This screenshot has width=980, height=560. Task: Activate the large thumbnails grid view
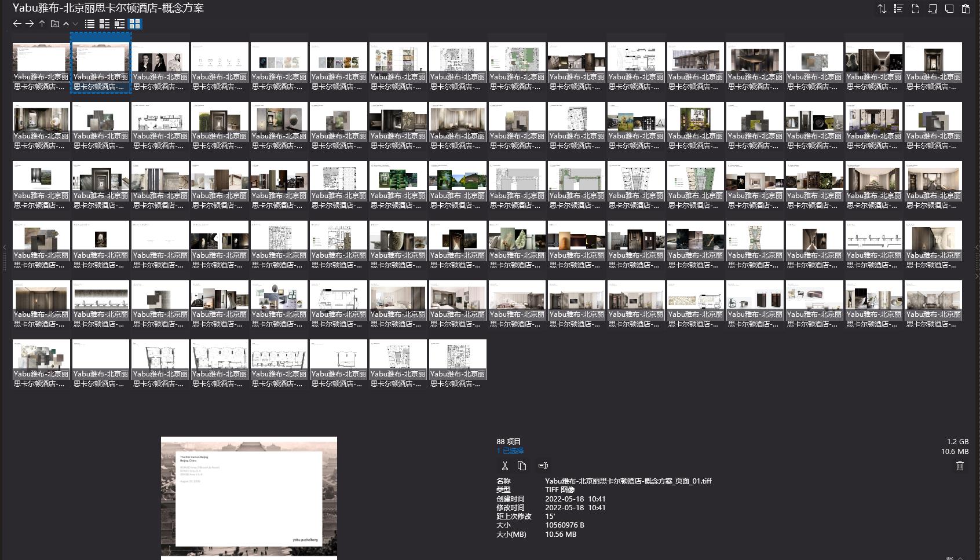click(x=134, y=24)
